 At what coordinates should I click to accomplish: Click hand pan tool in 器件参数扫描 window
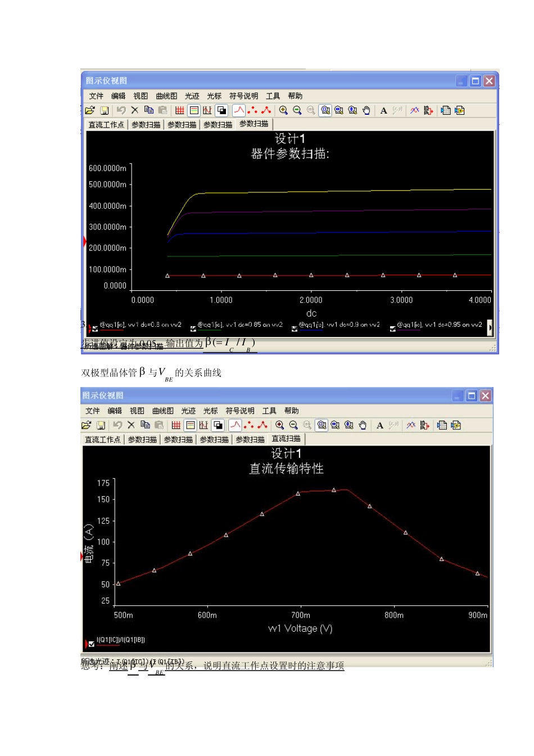(366, 110)
